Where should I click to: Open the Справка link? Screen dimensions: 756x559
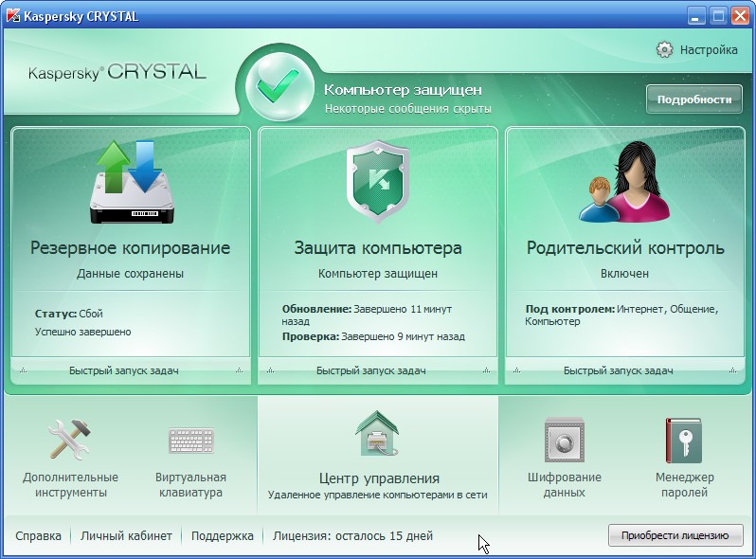(38, 536)
